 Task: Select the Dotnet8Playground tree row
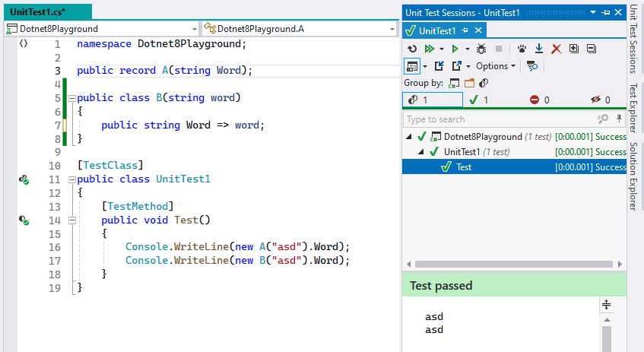tap(514, 136)
